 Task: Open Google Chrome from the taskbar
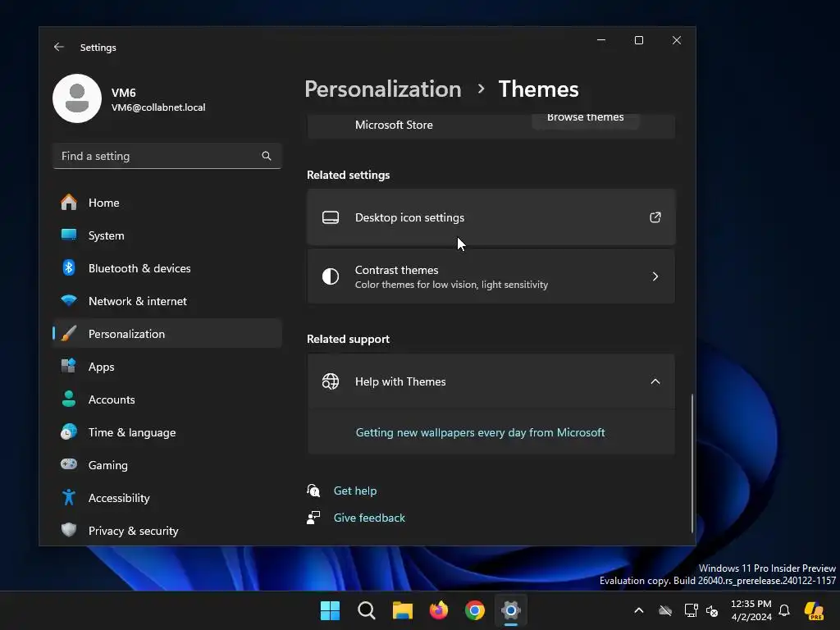(x=475, y=610)
